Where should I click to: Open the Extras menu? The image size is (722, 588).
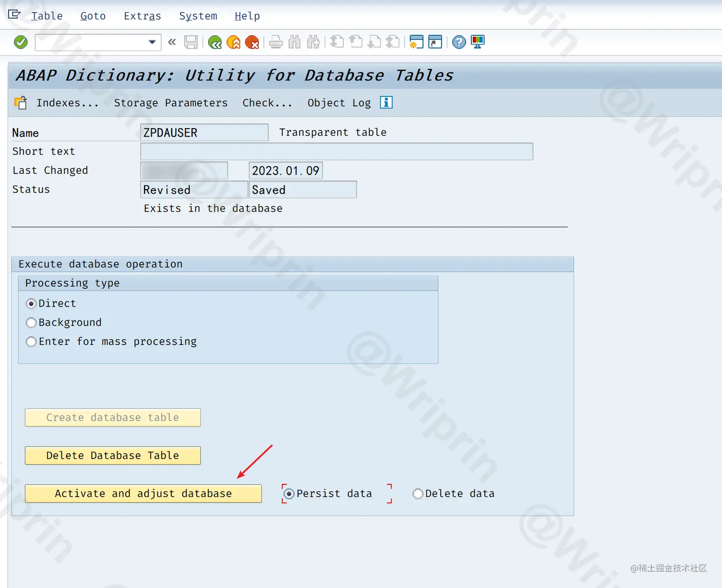(x=142, y=16)
